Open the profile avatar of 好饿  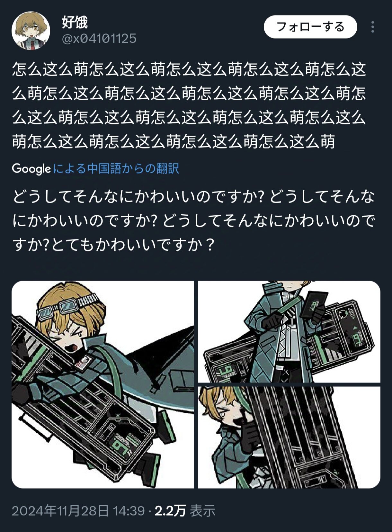pos(31,31)
